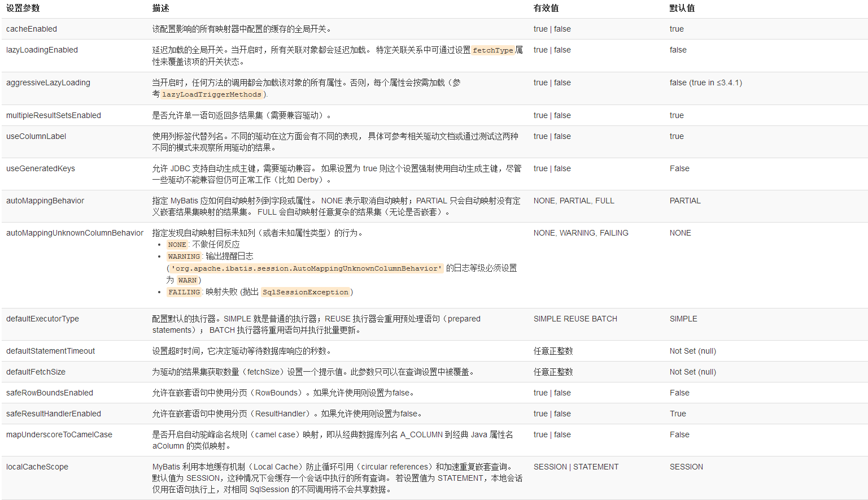868x500 pixels.
Task: Click the 描述 column header
Action: pyautogui.click(x=160, y=8)
